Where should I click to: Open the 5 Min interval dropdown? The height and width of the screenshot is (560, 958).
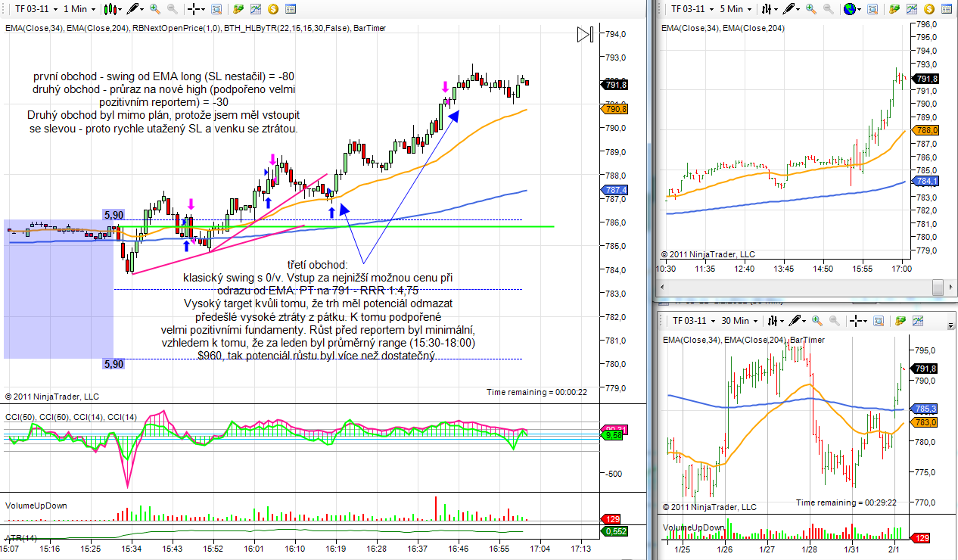coord(736,9)
